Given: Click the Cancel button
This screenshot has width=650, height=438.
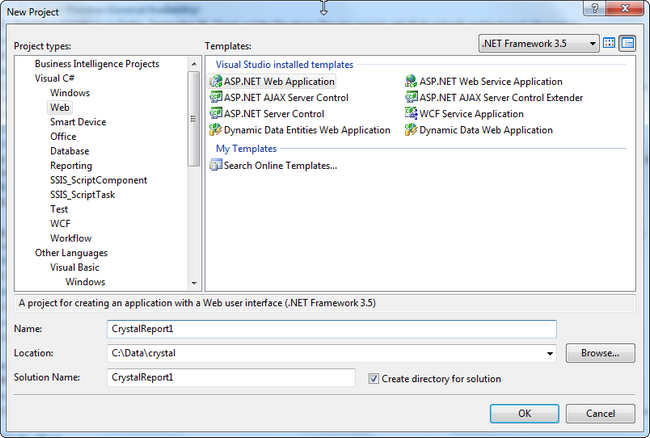Looking at the screenshot, I should 600,414.
